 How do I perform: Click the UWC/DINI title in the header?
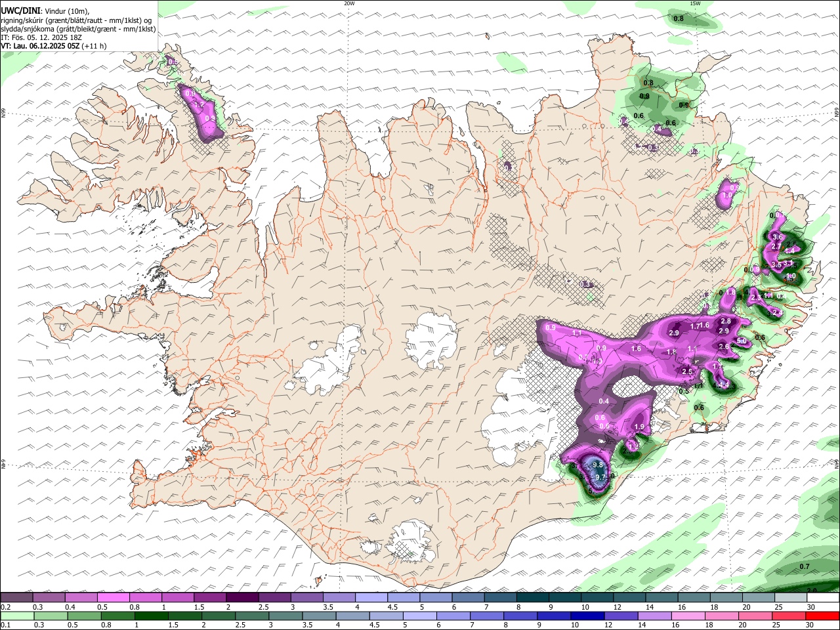pos(21,11)
